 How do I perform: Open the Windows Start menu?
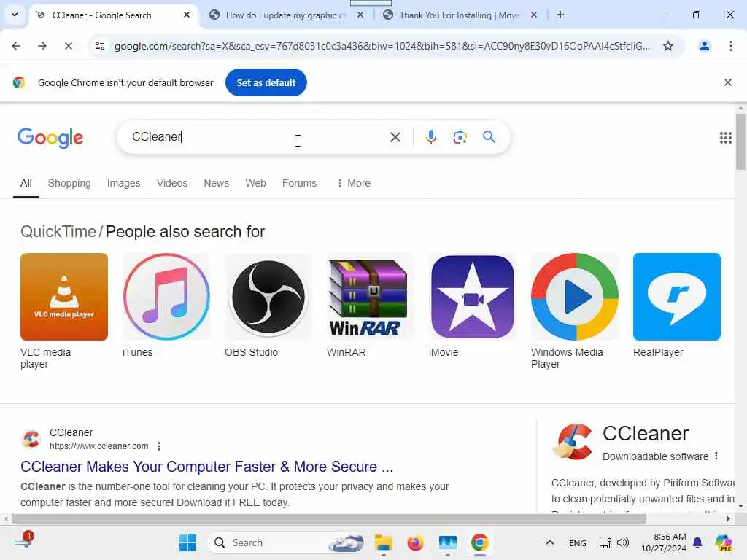click(187, 542)
